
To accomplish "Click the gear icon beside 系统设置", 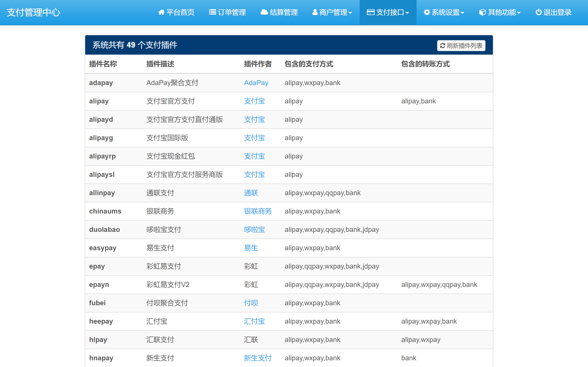I will 427,12.
